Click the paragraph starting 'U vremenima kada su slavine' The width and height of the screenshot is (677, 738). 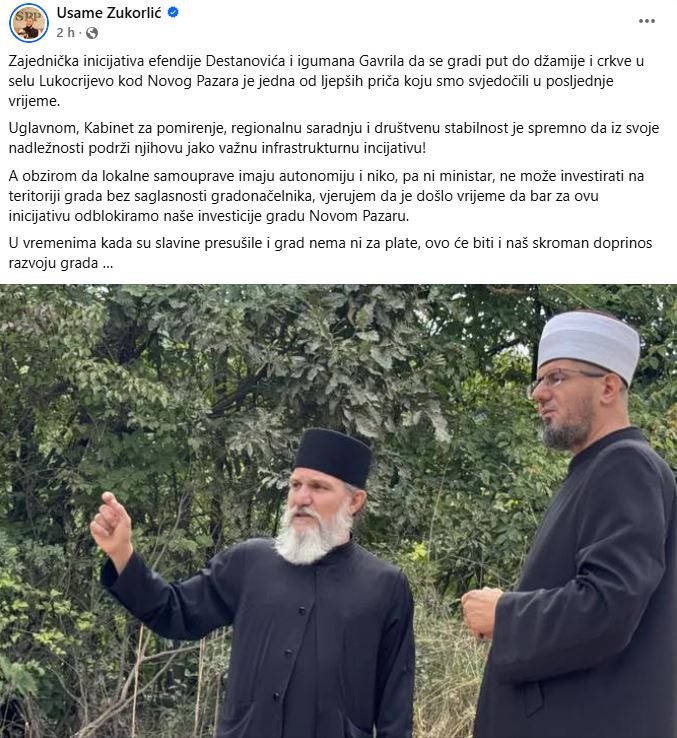[330, 253]
